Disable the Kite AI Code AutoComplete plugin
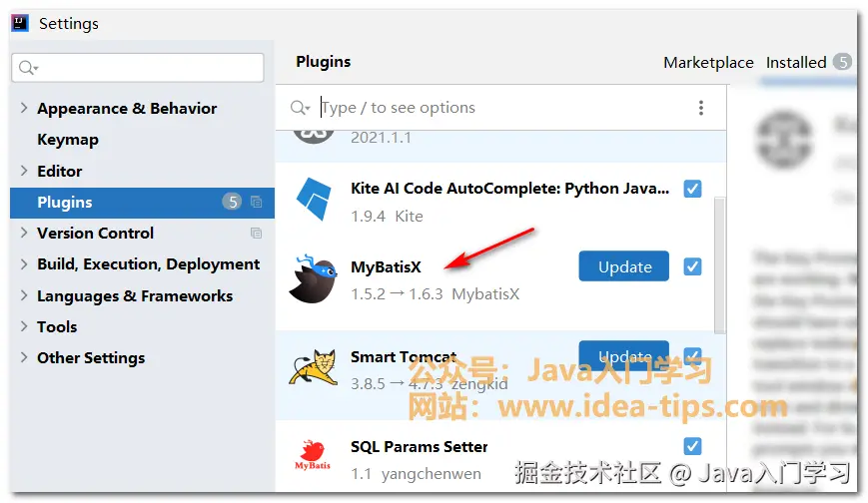Image resolution: width=868 pixels, height=503 pixels. click(692, 189)
